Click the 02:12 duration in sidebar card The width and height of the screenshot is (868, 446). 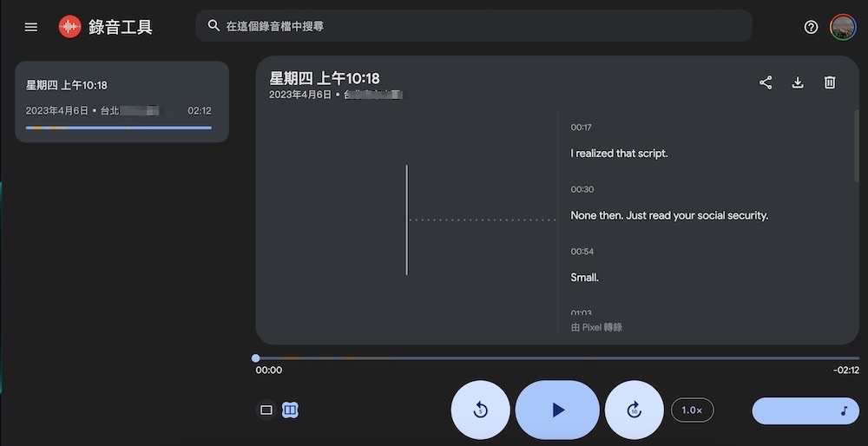click(200, 111)
